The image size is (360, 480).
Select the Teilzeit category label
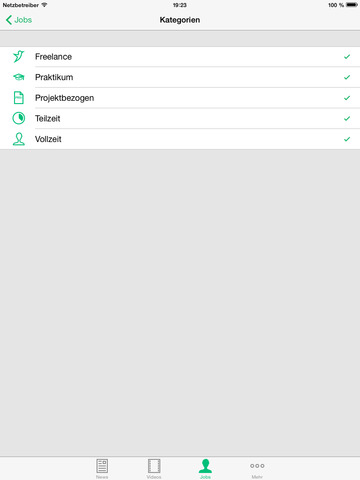coord(48,118)
